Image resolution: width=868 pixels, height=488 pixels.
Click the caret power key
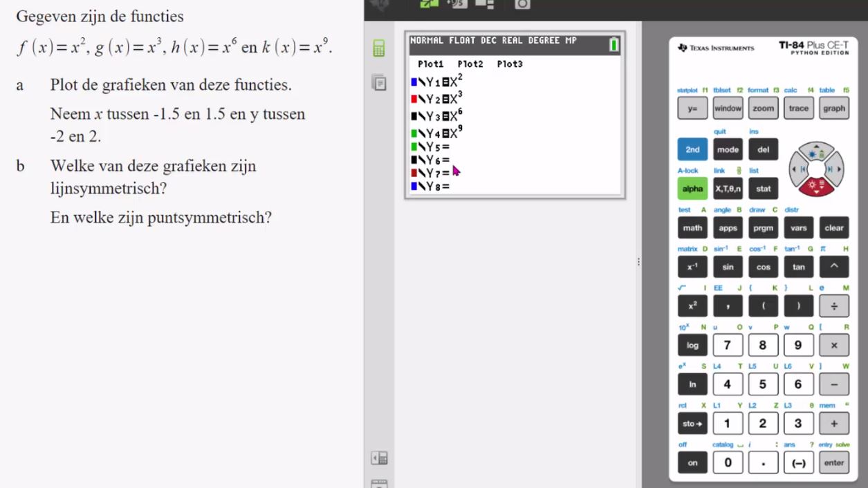coord(834,267)
